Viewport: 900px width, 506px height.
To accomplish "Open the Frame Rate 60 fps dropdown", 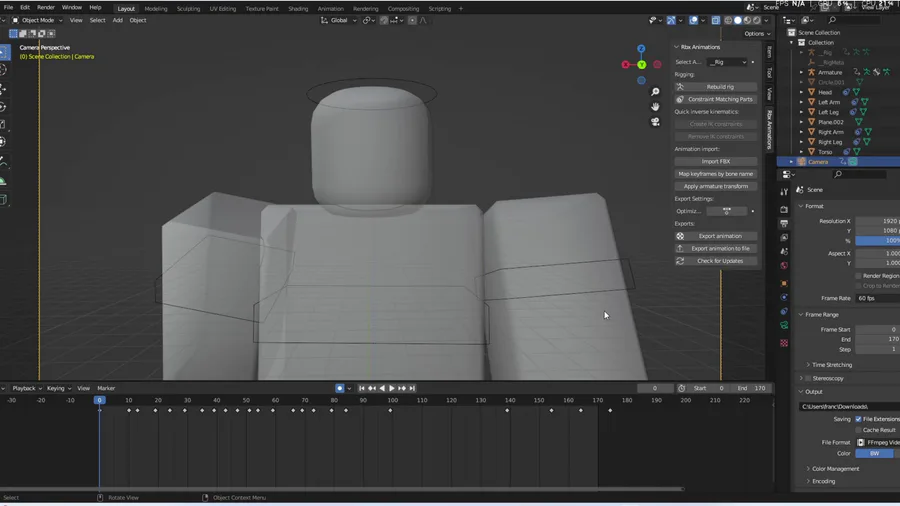I will coord(878,298).
